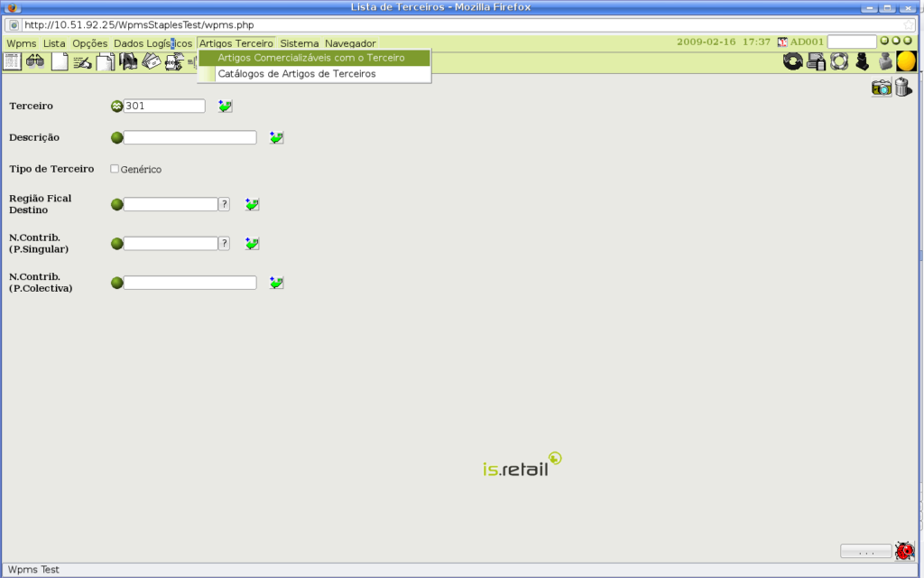The width and height of the screenshot is (924, 578).
Task: Open the Wpms menu
Action: [22, 43]
